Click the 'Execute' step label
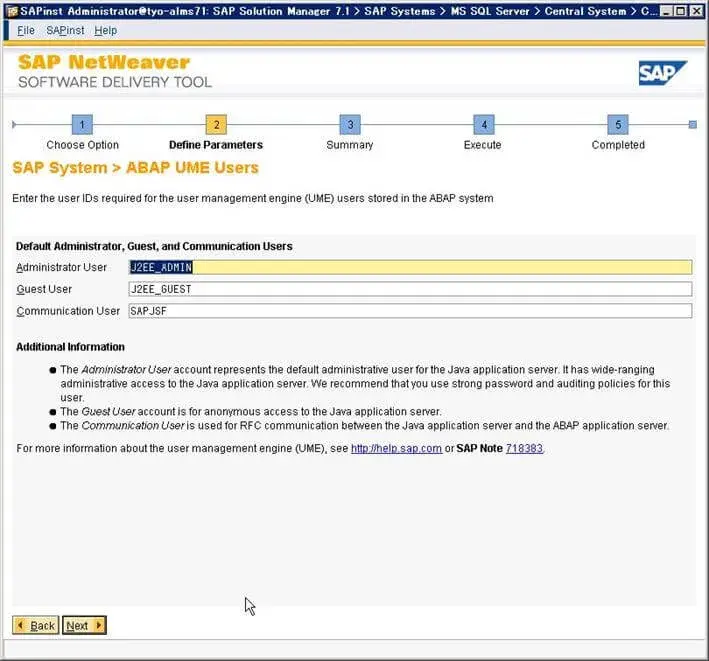This screenshot has width=709, height=661. tap(482, 145)
